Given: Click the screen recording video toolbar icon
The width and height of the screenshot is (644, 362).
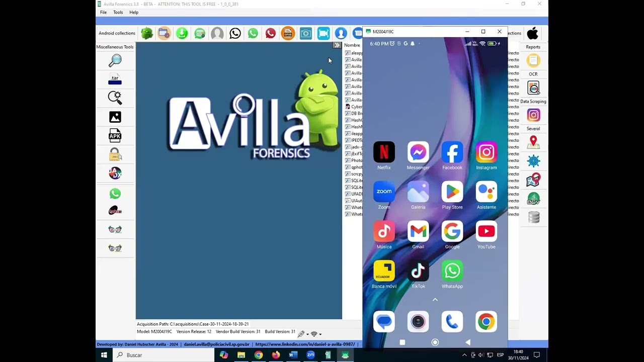Looking at the screenshot, I should click(324, 33).
